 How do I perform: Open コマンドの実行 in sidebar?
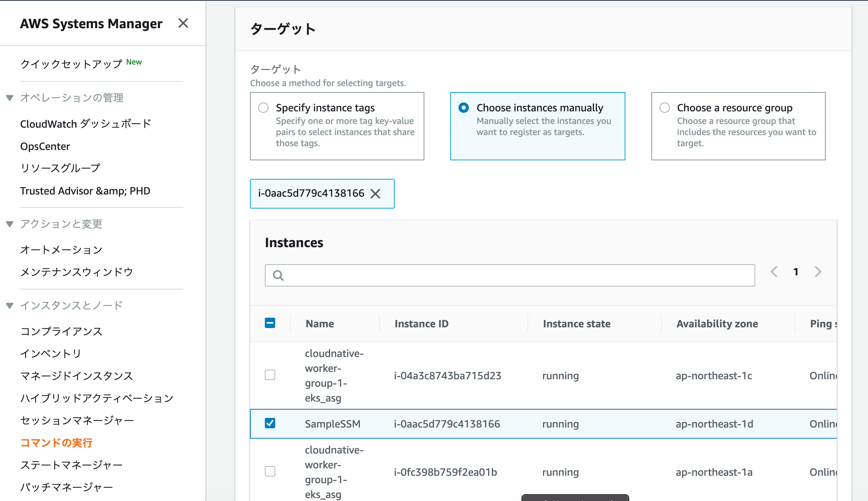(56, 443)
